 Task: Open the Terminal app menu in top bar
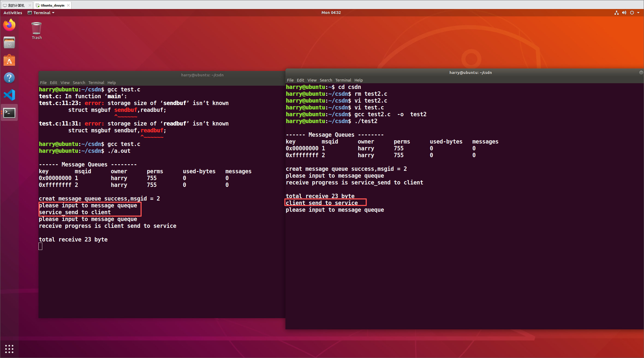pos(41,13)
